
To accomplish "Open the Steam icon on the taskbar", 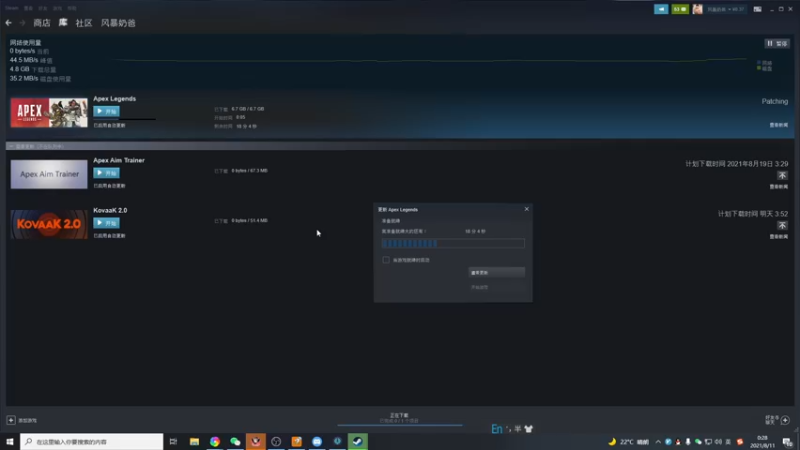I will (x=358, y=442).
